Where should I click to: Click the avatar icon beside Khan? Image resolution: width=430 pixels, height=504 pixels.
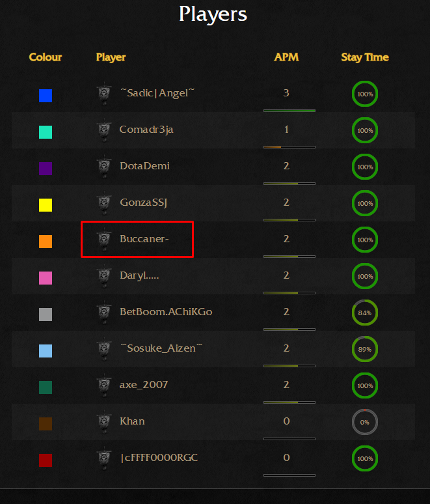click(x=104, y=423)
